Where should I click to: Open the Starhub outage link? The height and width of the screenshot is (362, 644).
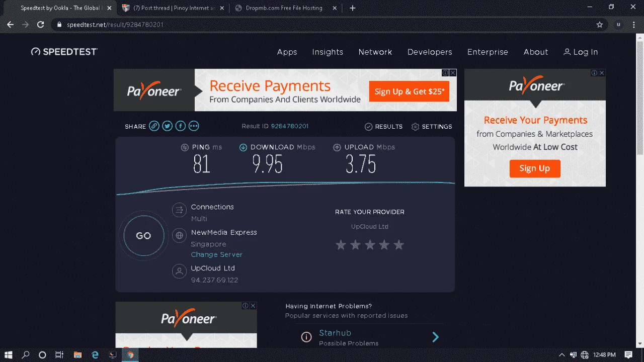(x=335, y=333)
